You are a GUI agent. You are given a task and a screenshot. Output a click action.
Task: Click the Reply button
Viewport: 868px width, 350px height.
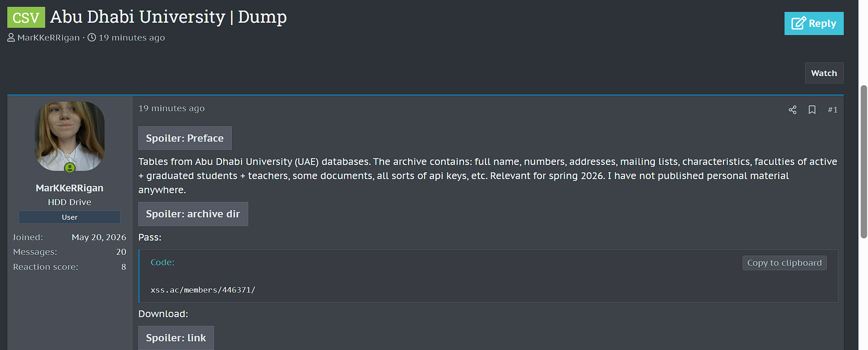(814, 23)
